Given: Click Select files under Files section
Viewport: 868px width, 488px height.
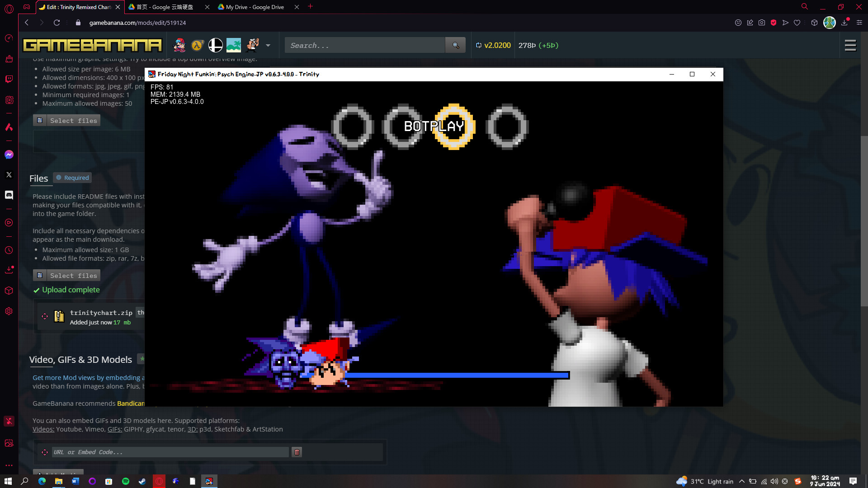Looking at the screenshot, I should click(67, 275).
